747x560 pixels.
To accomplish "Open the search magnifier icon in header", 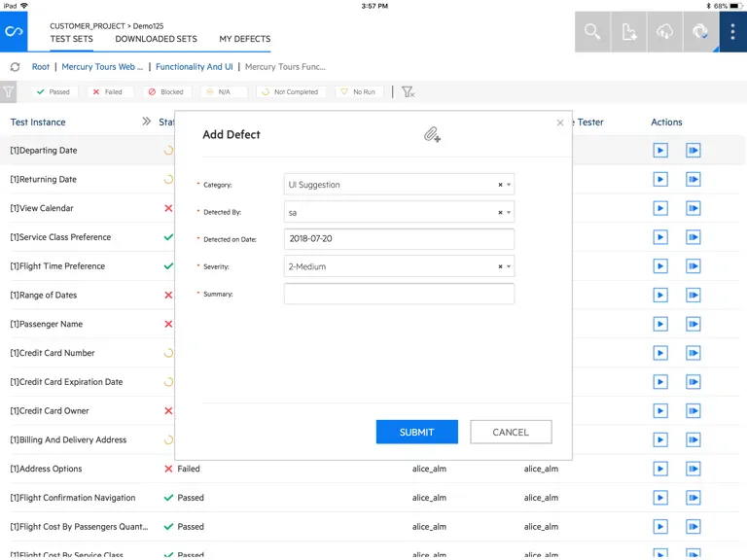I will [x=592, y=31].
